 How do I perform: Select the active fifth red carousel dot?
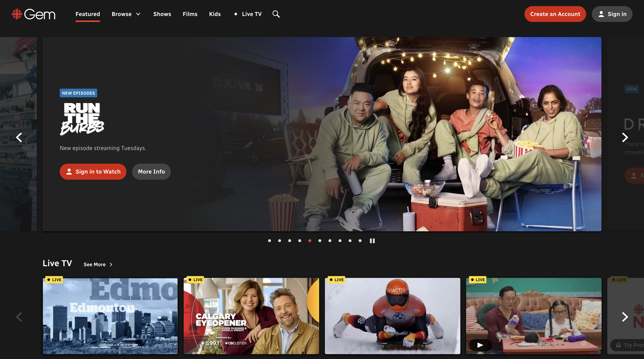click(310, 241)
